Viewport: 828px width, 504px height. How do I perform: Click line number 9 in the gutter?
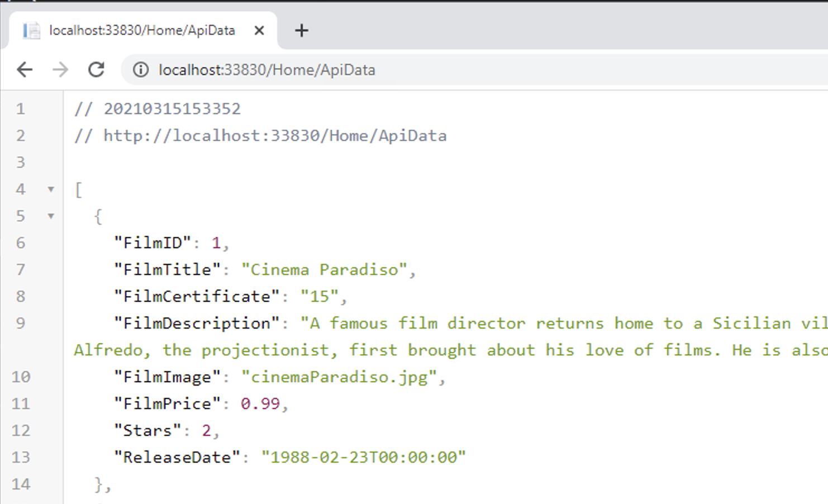[x=21, y=323]
